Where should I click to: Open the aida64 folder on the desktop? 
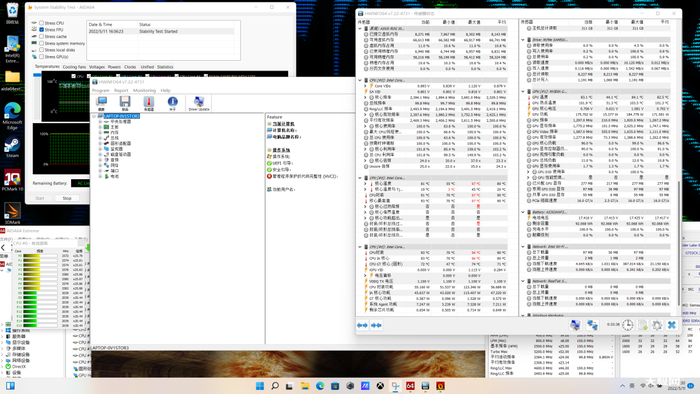[12, 81]
